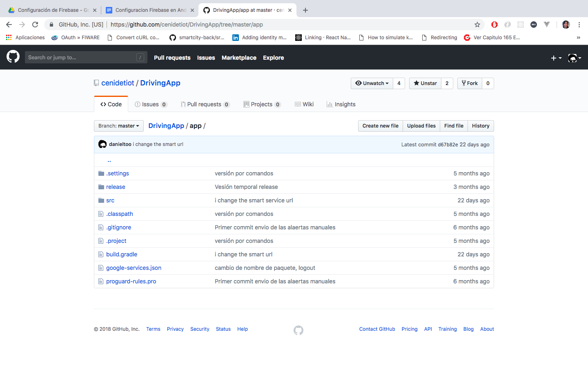Viewport: 588px width, 368px height.
Task: Click the src folder icon
Action: click(x=101, y=200)
